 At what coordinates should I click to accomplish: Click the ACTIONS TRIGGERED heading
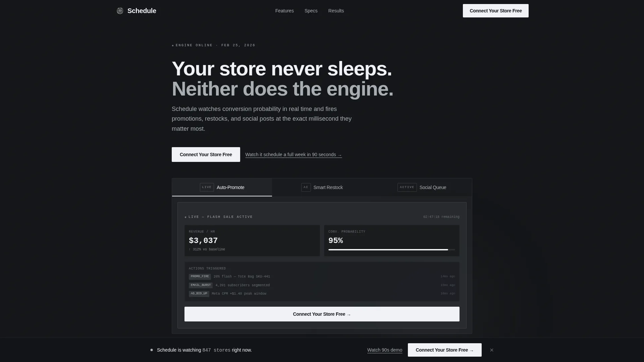[x=207, y=268]
